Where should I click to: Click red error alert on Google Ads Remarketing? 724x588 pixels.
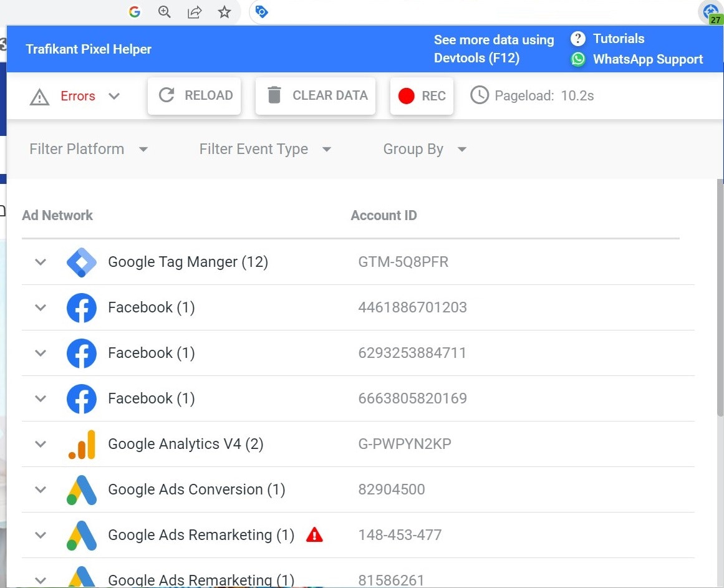click(x=314, y=534)
